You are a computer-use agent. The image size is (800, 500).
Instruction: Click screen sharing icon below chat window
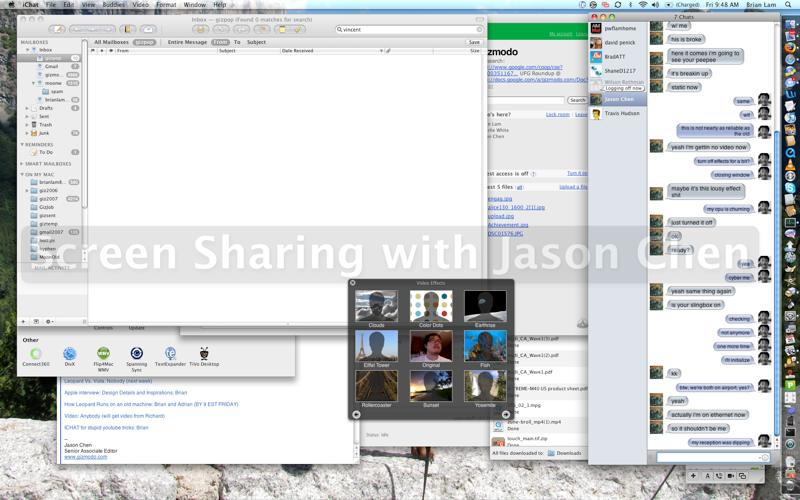(x=742, y=476)
